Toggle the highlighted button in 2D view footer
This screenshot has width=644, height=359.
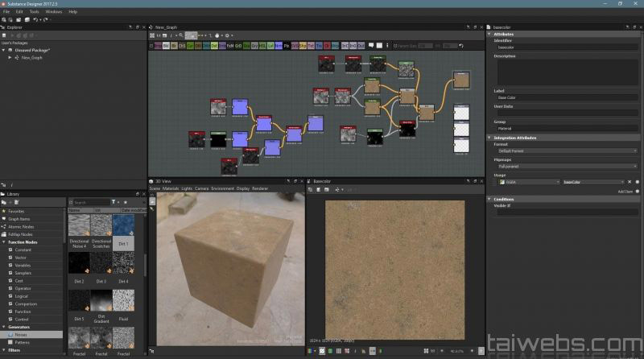(x=373, y=351)
